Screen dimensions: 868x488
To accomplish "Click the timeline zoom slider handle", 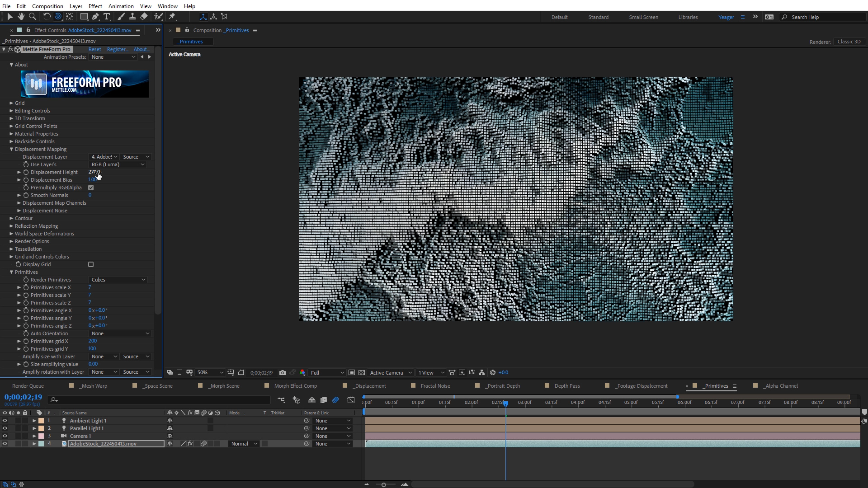I will 383,484.
